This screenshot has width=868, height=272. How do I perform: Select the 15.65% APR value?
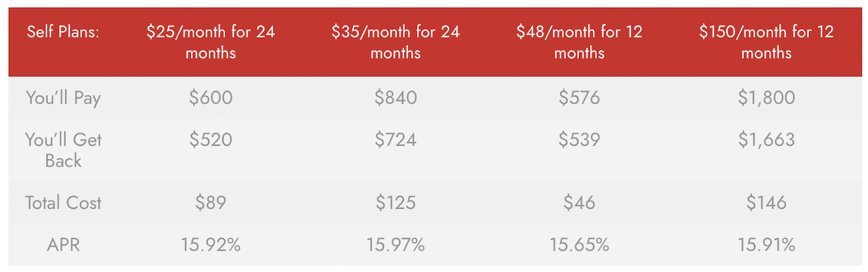pyautogui.click(x=579, y=244)
